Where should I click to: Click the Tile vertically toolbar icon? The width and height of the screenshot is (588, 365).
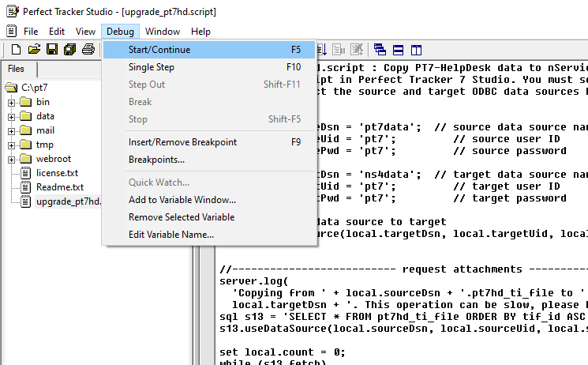(416, 50)
